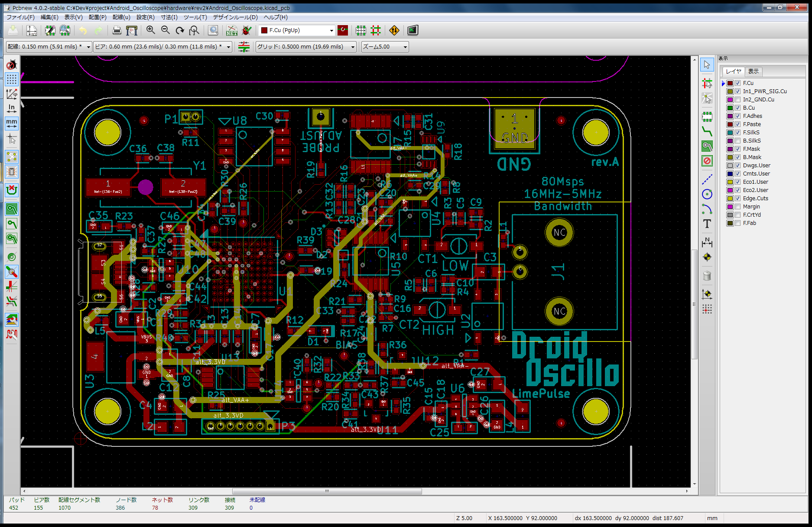
Task: Toggle ratsnest display button
Action: tap(12, 157)
